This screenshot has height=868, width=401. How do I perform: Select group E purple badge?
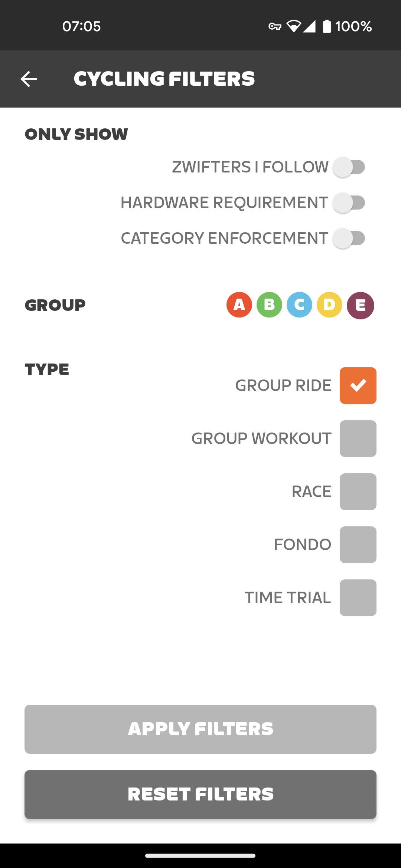360,305
